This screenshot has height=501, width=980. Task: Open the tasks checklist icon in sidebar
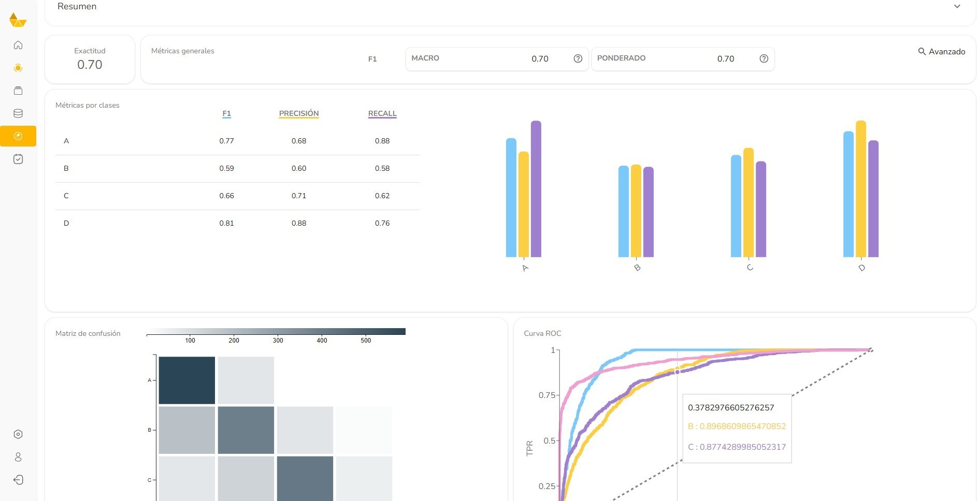click(18, 159)
